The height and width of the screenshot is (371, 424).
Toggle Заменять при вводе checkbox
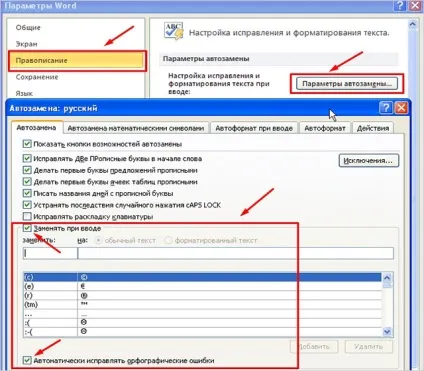point(27,228)
